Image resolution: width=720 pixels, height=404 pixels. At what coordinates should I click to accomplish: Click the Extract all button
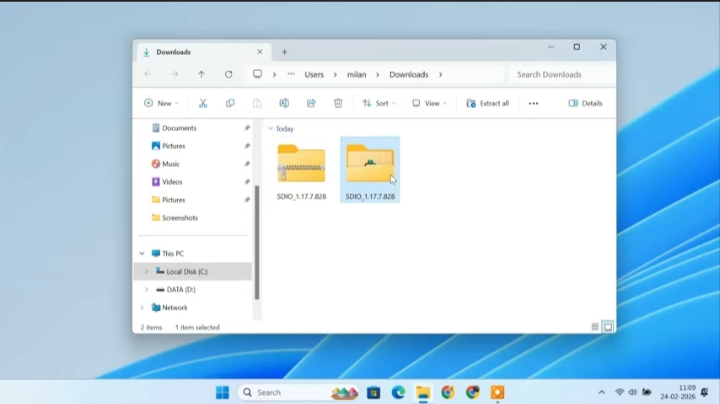pyautogui.click(x=488, y=103)
